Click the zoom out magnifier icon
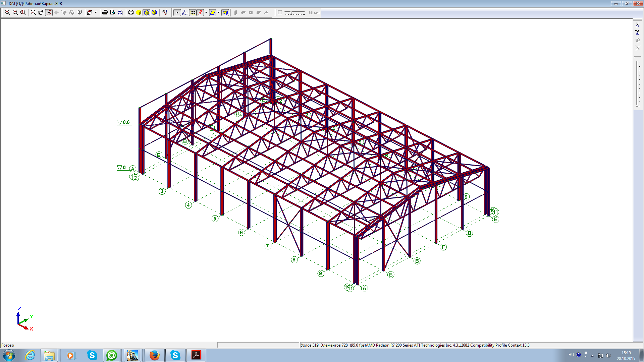 tap(15, 12)
